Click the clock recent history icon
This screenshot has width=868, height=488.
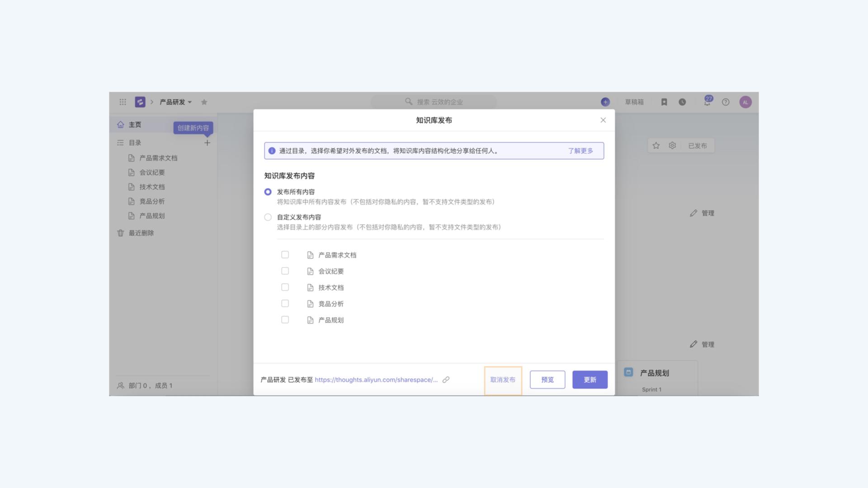pos(682,102)
